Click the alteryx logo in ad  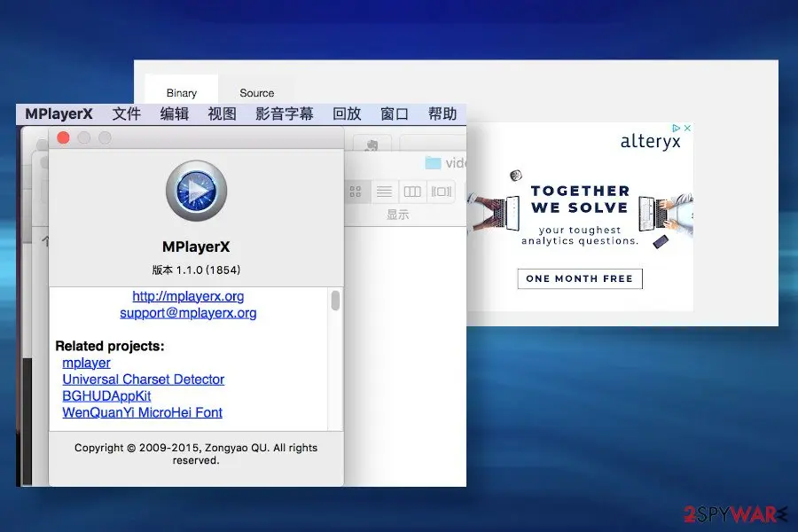click(650, 142)
